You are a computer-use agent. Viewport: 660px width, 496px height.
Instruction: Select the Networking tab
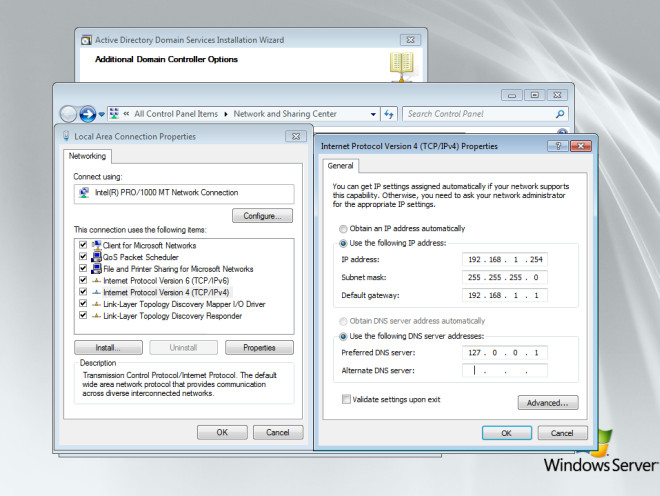(x=88, y=156)
